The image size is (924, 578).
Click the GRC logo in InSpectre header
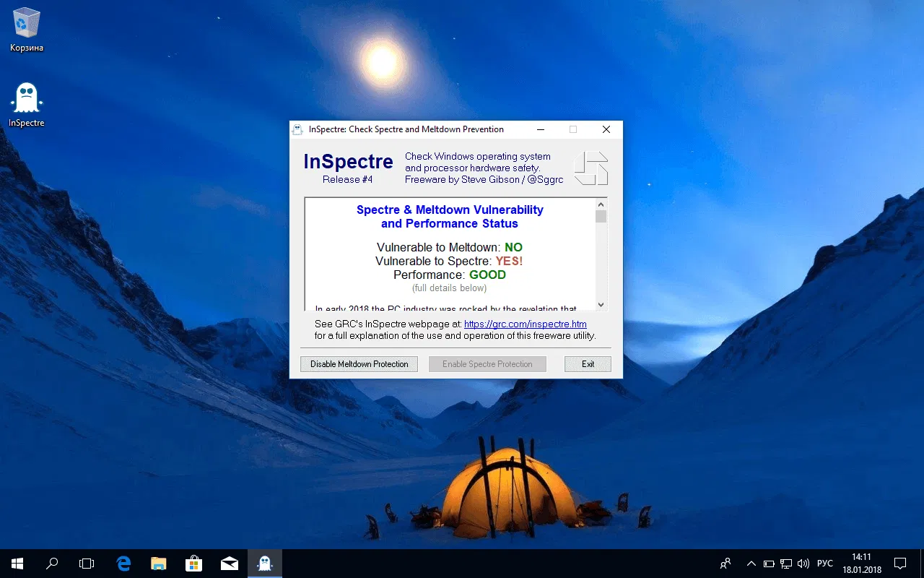(591, 168)
